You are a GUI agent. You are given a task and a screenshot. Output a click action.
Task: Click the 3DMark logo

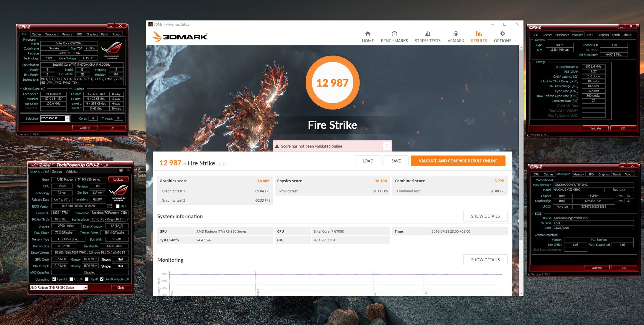tap(179, 37)
